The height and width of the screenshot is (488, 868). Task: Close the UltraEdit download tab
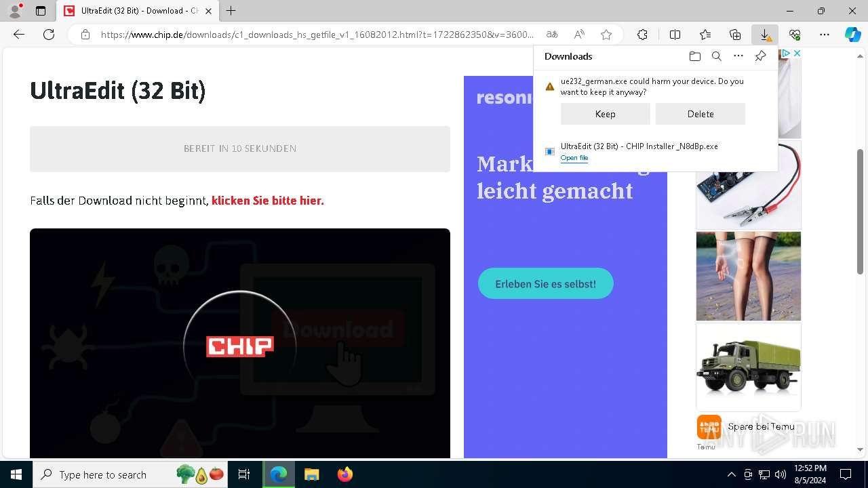tap(209, 11)
